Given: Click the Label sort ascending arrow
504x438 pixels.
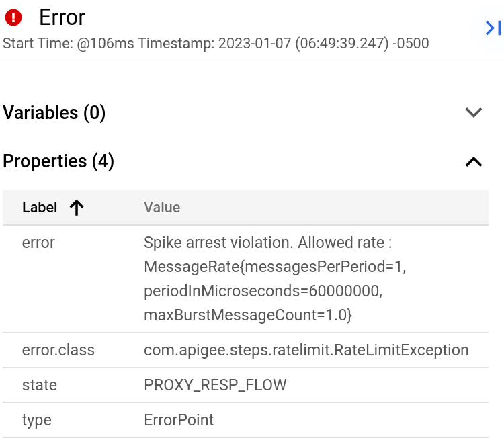Looking at the screenshot, I should tap(77, 208).
